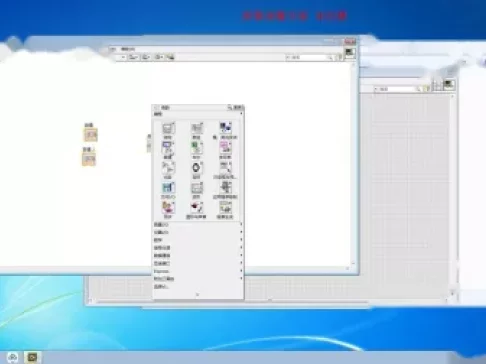Open the File I/O floppy disk icon
This screenshot has width=486, height=364.
point(168,188)
